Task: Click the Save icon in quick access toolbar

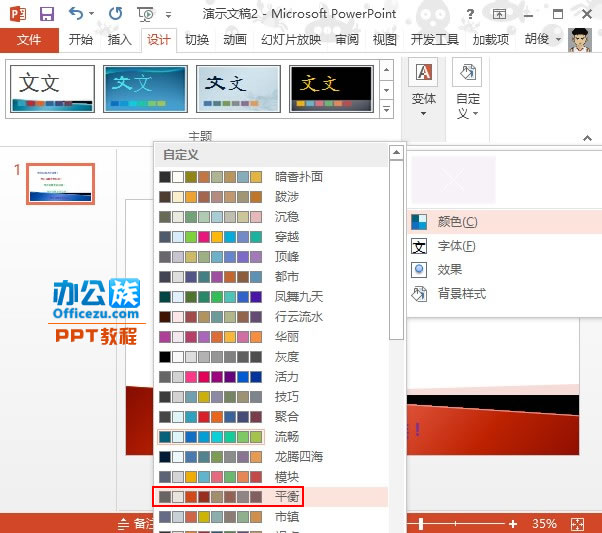Action: click(47, 14)
